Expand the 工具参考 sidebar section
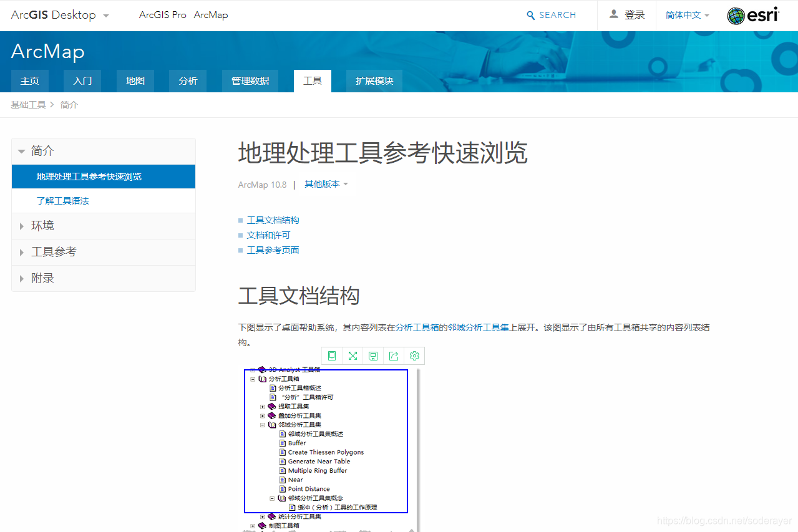The width and height of the screenshot is (798, 532). pyautogui.click(x=104, y=252)
